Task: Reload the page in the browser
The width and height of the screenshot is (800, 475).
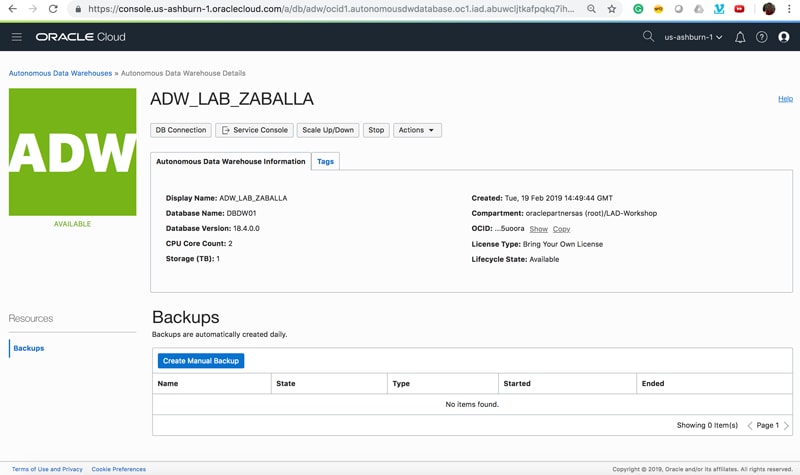Action: [53, 9]
